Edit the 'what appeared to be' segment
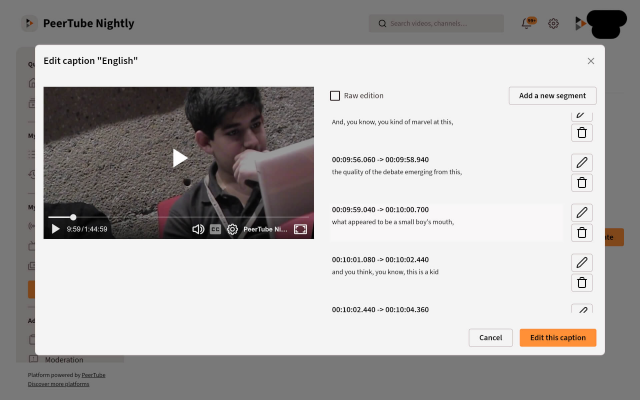Viewport: 640px width, 400px height. pos(582,212)
